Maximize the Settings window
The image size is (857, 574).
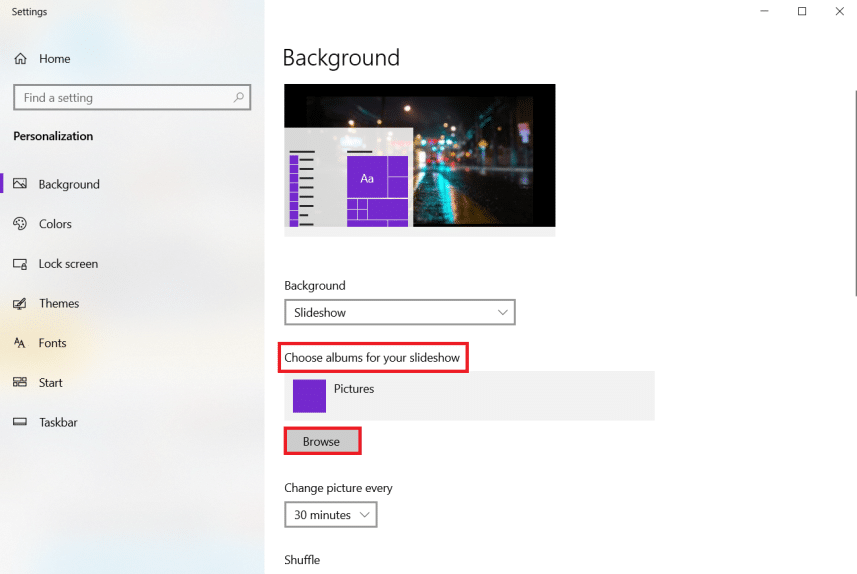tap(801, 12)
